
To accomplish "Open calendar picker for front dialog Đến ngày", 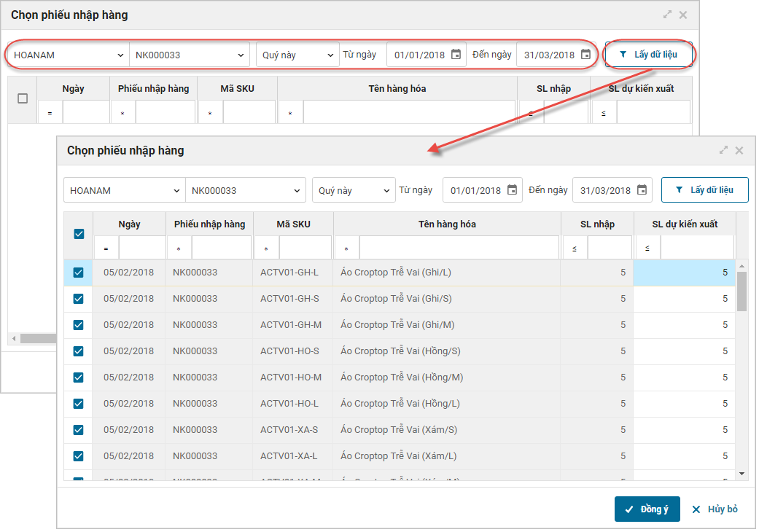I will point(642,190).
